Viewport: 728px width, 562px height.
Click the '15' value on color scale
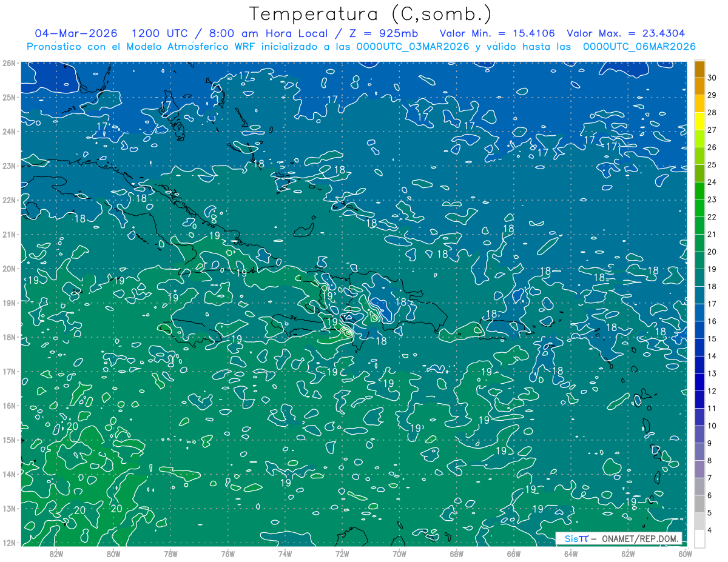[x=712, y=338]
